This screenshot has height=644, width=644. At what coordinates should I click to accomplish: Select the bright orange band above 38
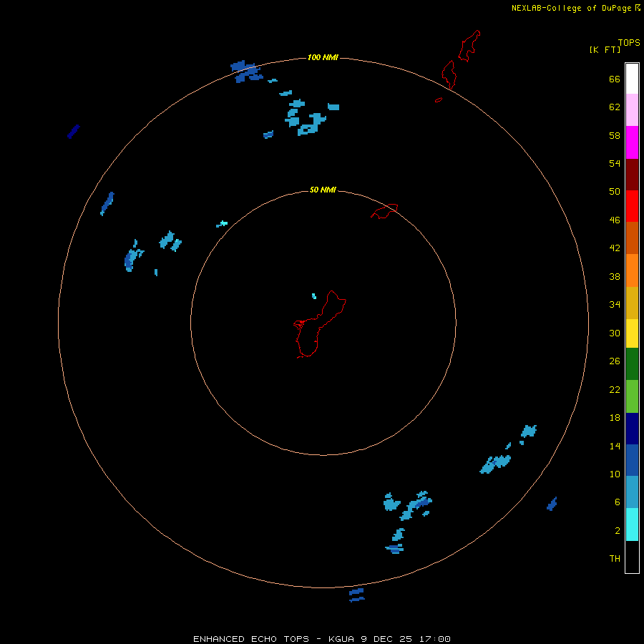(x=632, y=270)
